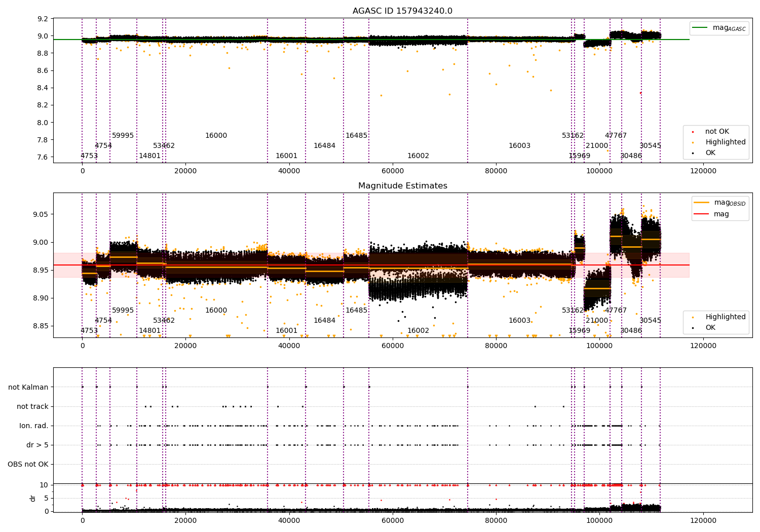Screen dimensions: 760x532
Task: Click x-tick '120000' under bottom plot
Action: coord(703,520)
